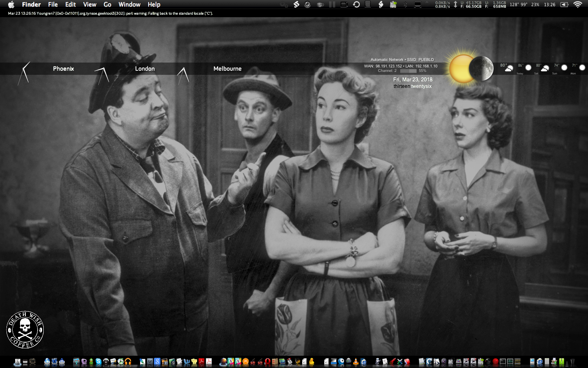This screenshot has height=368, width=588.
Task: Open the File menu
Action: coord(53,4)
